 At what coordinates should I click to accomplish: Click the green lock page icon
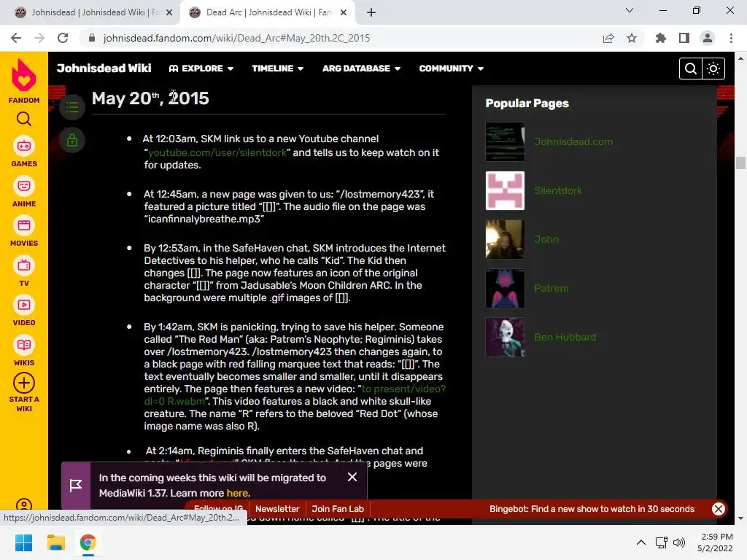tap(72, 140)
